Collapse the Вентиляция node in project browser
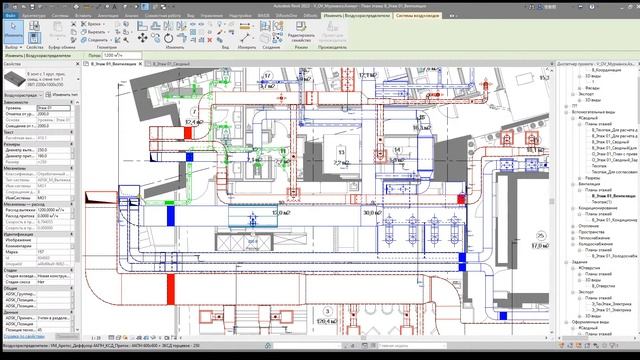The width and height of the screenshot is (640, 360). [x=573, y=184]
